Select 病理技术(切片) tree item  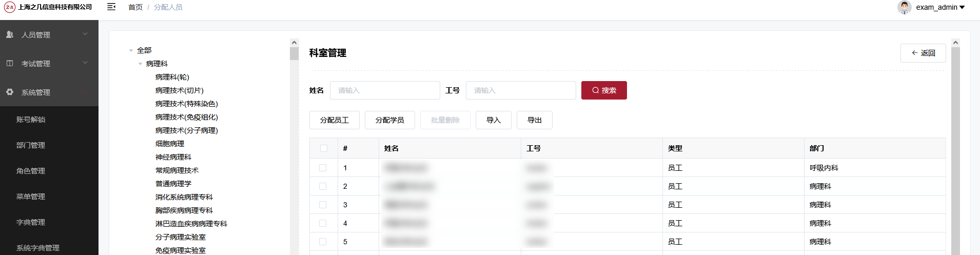click(180, 90)
